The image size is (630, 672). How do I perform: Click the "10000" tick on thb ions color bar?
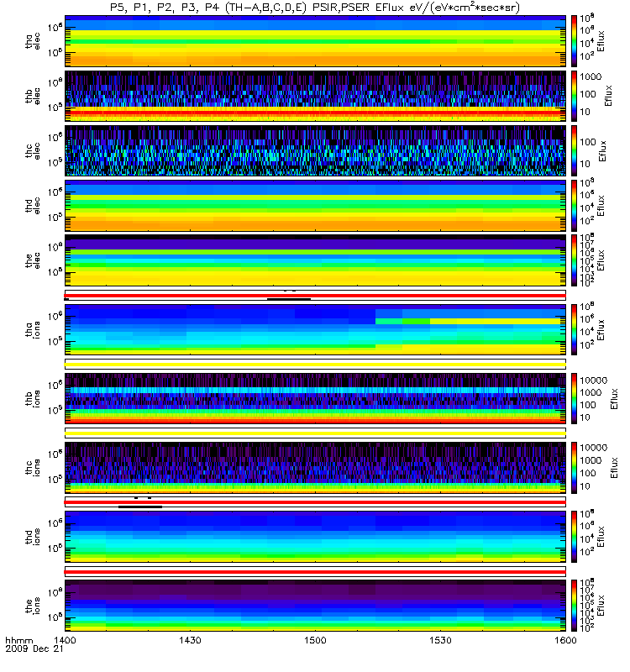pyautogui.click(x=594, y=381)
